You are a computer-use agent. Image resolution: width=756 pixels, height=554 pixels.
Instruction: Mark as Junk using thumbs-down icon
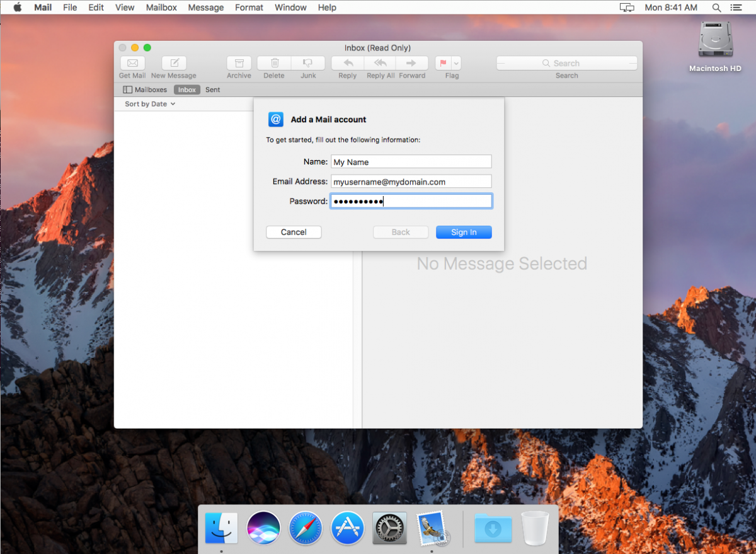click(308, 63)
